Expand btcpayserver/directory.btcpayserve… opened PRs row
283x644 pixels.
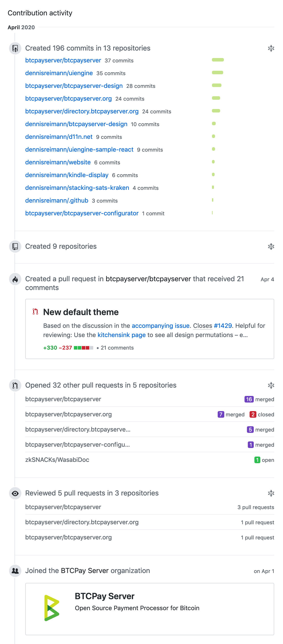coord(150,430)
